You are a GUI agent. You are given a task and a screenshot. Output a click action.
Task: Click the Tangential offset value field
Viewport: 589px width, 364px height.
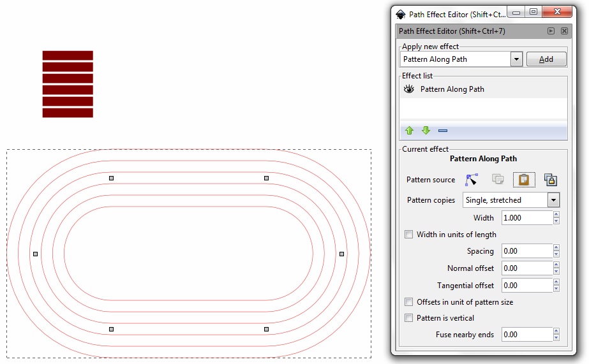click(x=527, y=285)
